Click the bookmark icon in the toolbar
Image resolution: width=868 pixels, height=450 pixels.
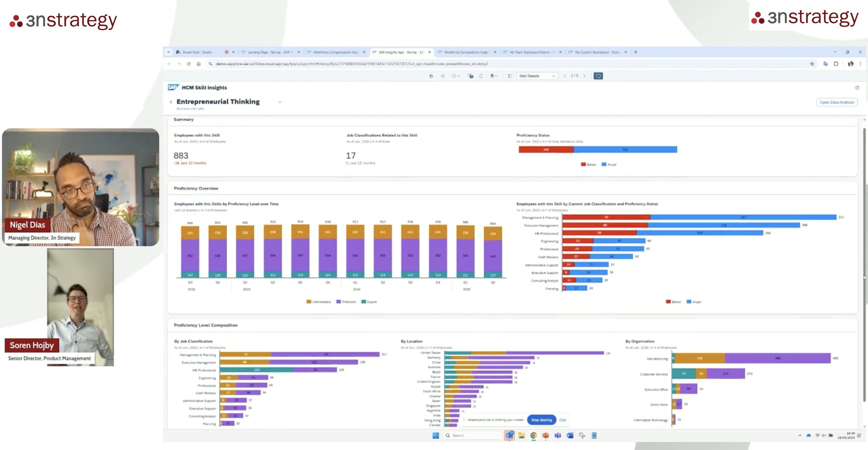coord(492,76)
